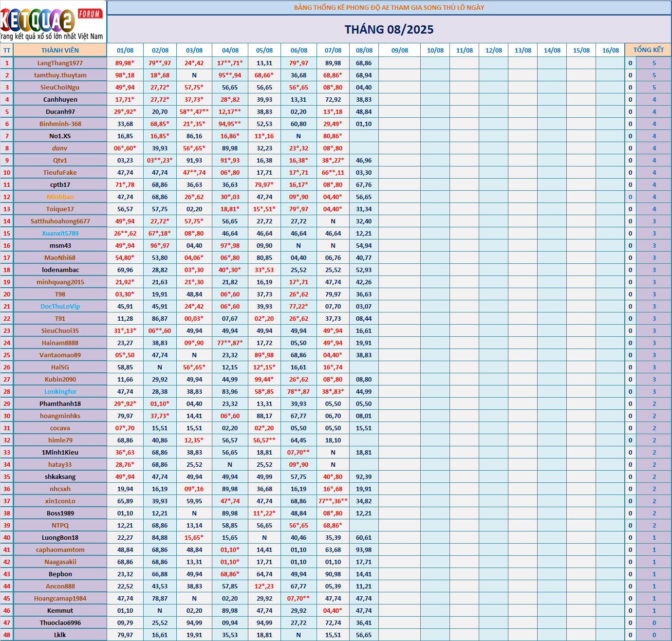
Task: Select member name Kemmut
Action: click(60, 610)
